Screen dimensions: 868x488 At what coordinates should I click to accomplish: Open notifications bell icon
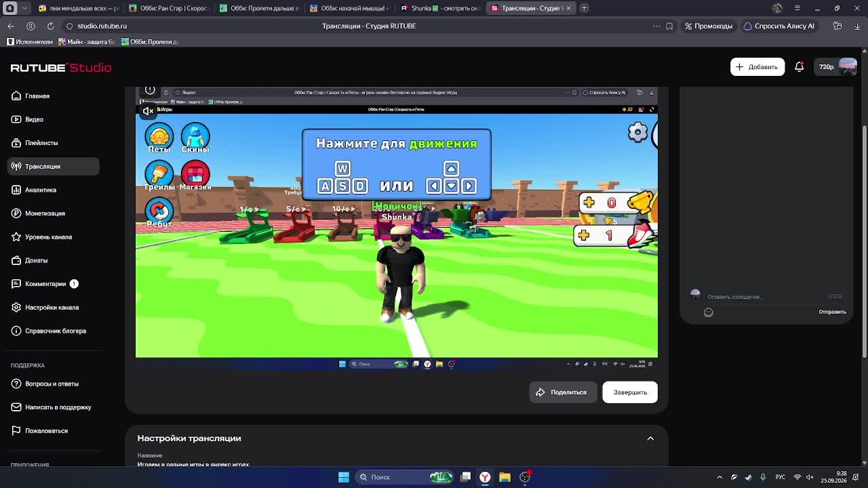tap(799, 67)
